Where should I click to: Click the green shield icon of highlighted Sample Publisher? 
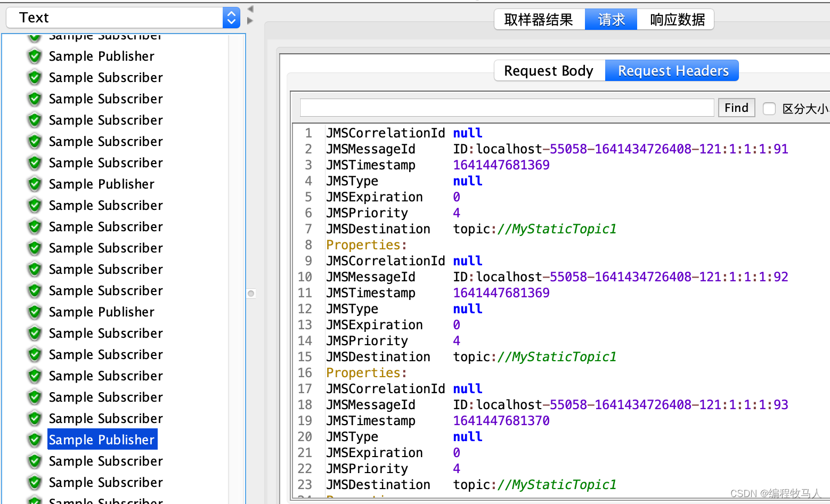pos(35,440)
